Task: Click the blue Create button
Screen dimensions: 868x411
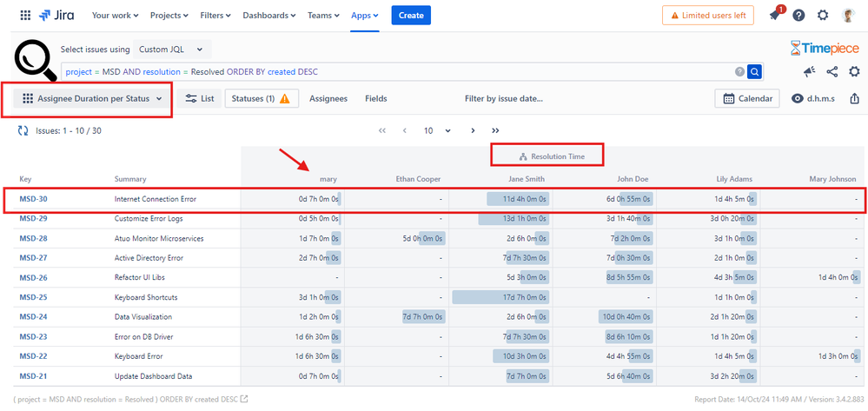Action: click(x=411, y=16)
